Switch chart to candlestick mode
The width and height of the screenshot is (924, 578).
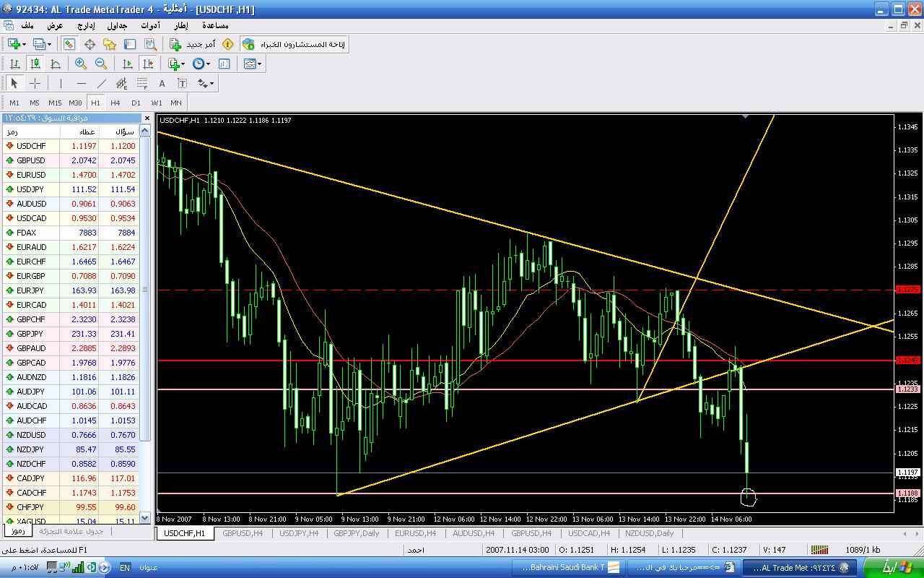tap(35, 64)
